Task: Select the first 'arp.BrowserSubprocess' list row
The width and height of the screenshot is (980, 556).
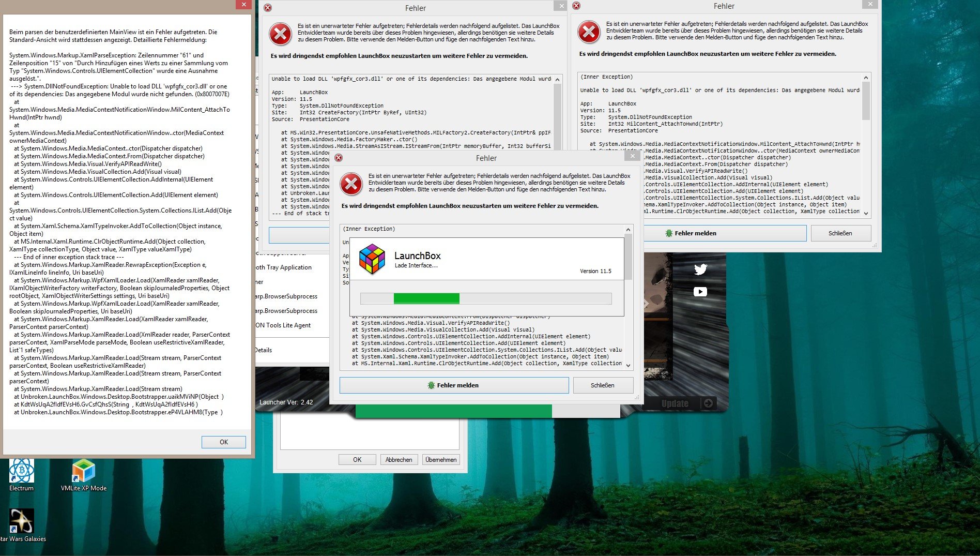Action: coord(292,296)
